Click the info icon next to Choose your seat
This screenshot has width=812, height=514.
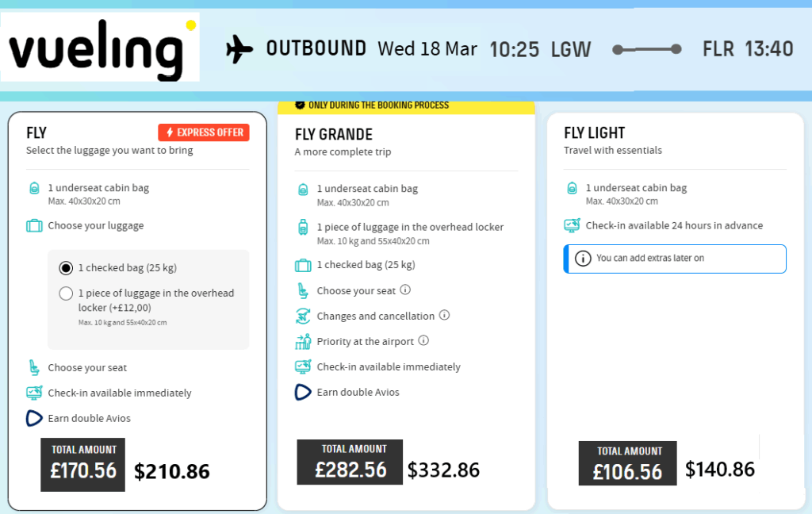pos(405,290)
